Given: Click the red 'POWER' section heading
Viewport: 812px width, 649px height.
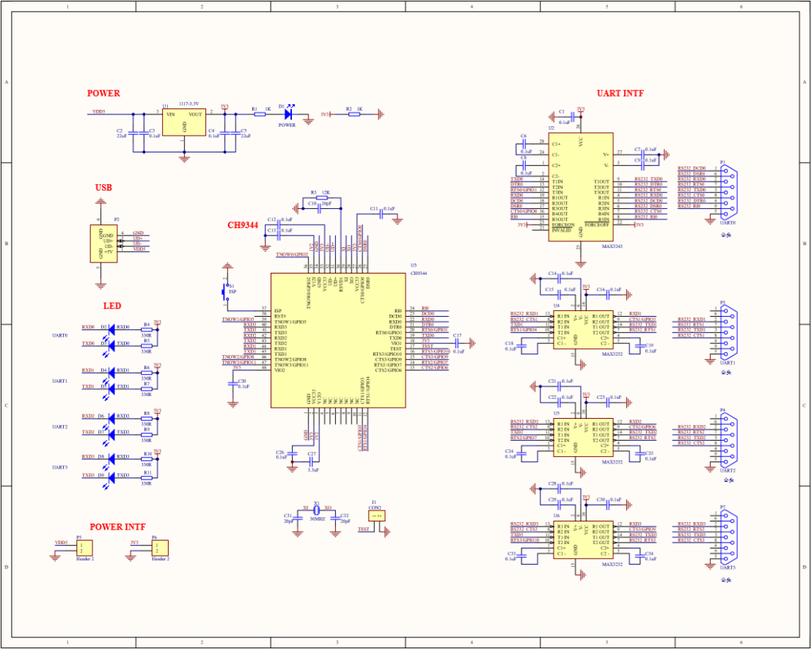Looking at the screenshot, I should 103,93.
